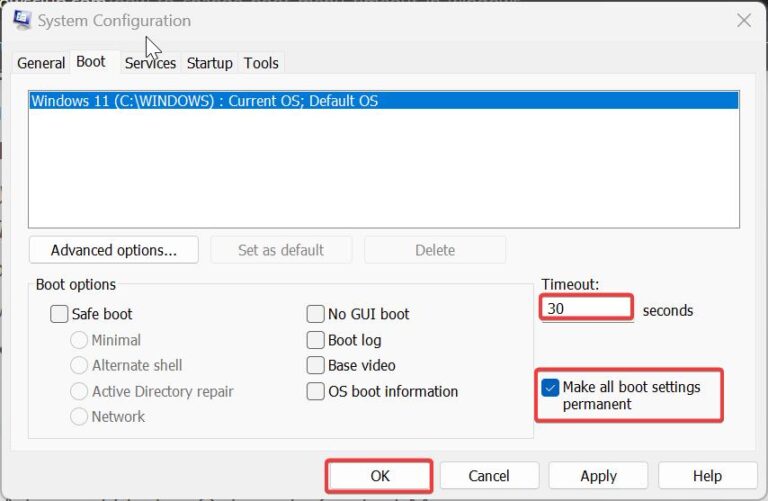Enable the Safe boot checkbox
The width and height of the screenshot is (768, 501).
click(x=60, y=314)
